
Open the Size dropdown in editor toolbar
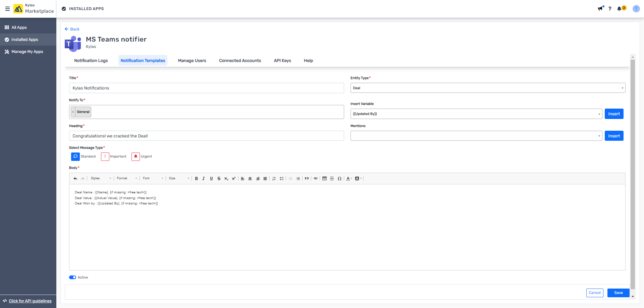coord(179,179)
